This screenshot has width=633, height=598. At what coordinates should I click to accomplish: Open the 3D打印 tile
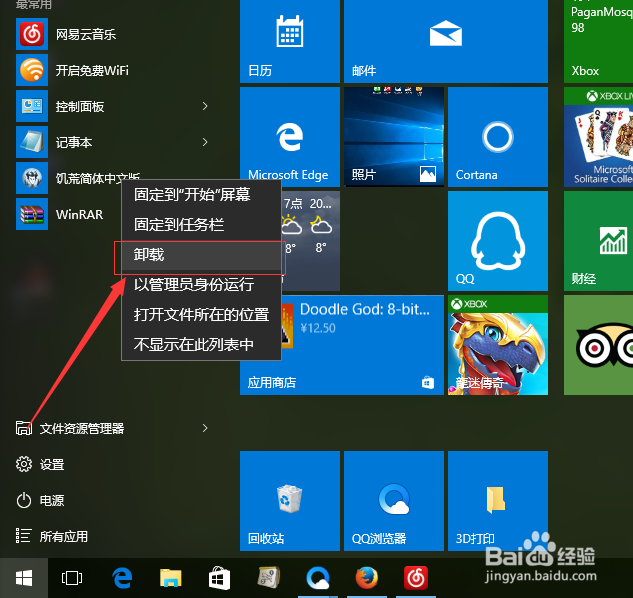point(498,501)
